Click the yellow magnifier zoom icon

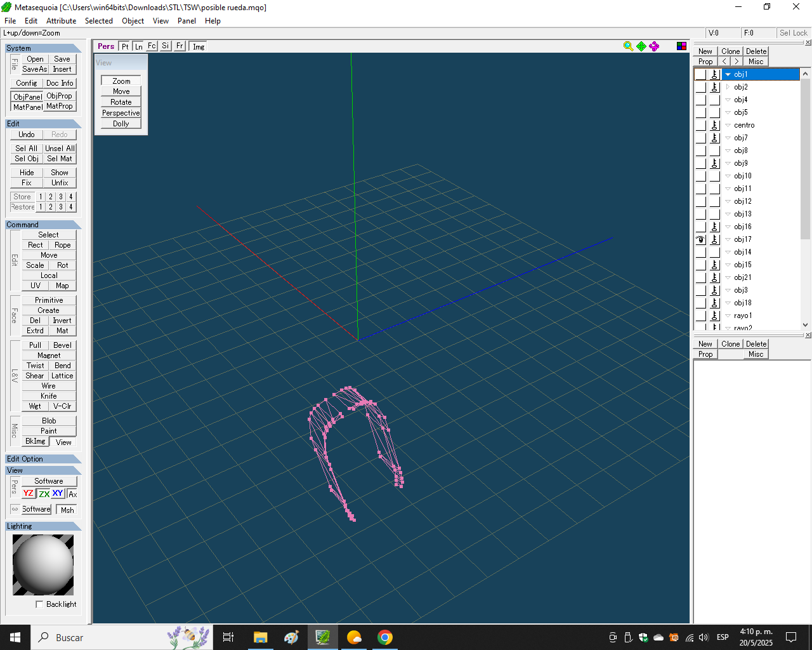628,46
